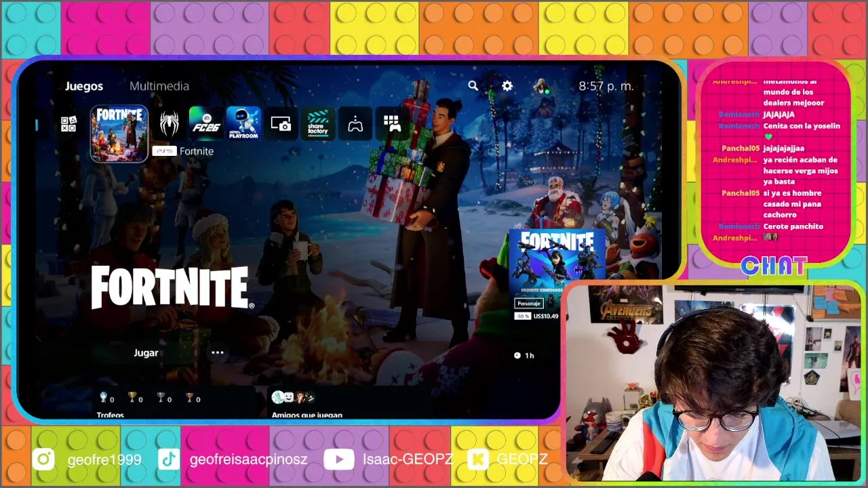
Task: Click the search magnifier icon
Action: [473, 86]
